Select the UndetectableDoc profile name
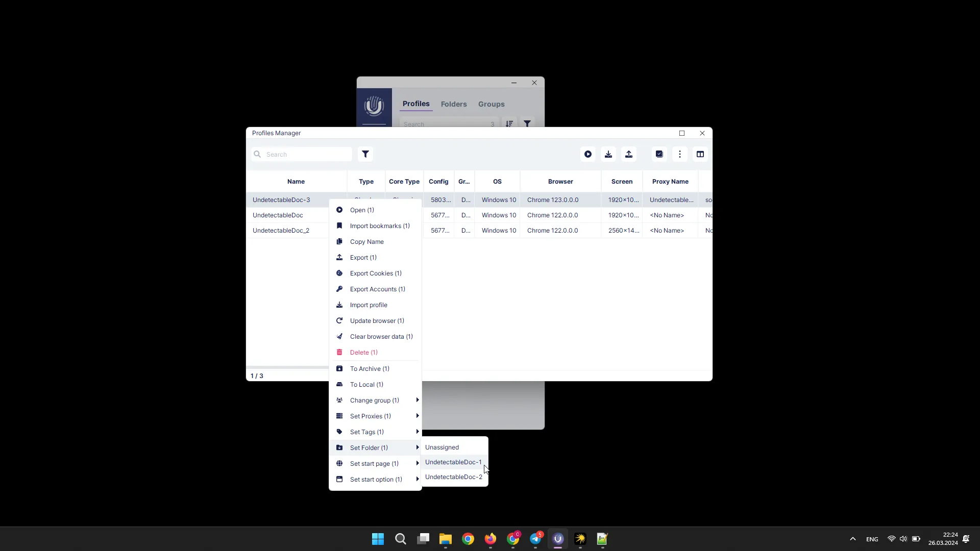 click(x=278, y=215)
